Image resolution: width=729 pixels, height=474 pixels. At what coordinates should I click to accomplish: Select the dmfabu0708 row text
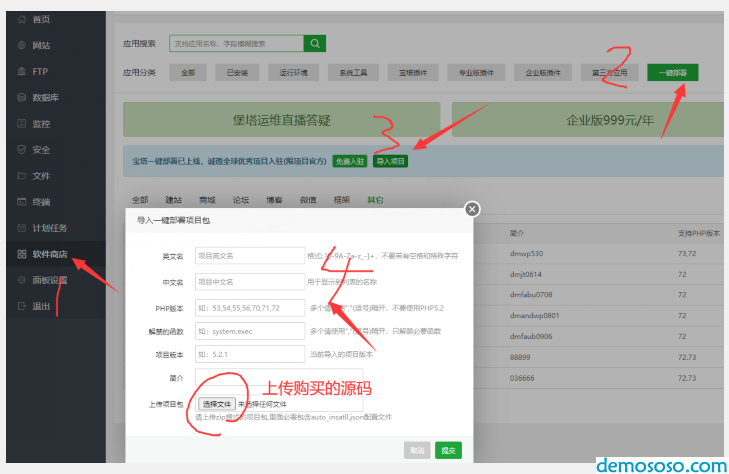coord(531,295)
